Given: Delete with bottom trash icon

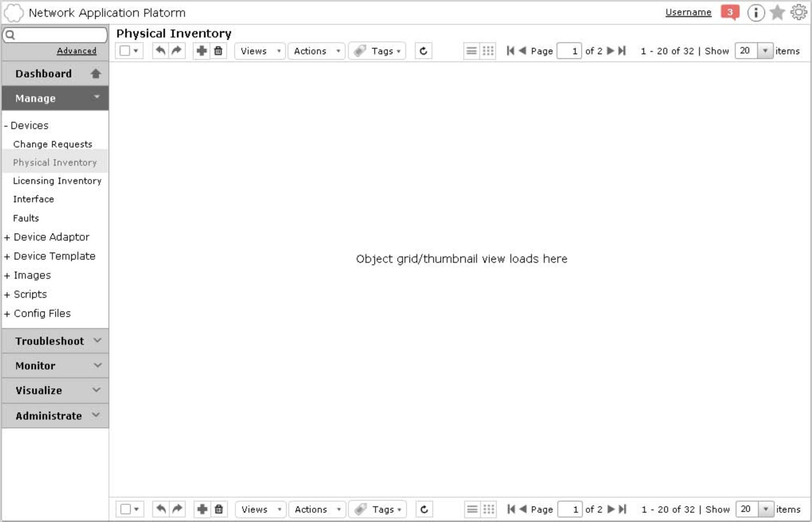Looking at the screenshot, I should coord(219,509).
